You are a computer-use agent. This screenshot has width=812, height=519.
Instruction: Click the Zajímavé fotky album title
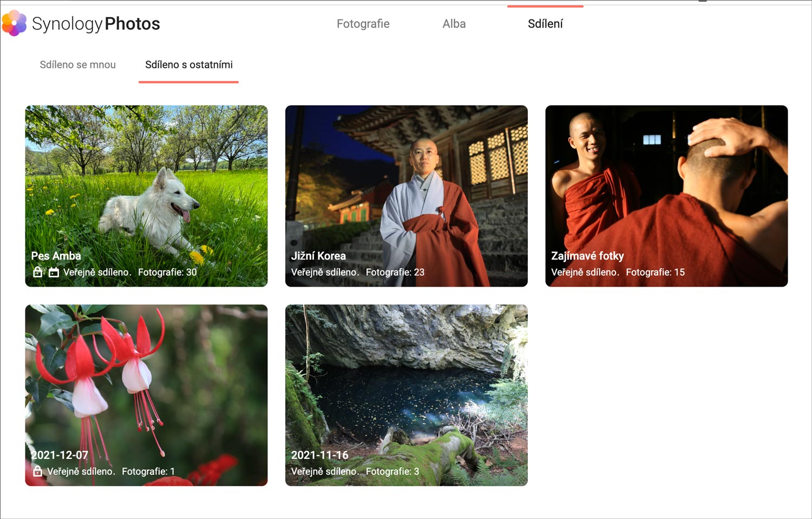587,256
